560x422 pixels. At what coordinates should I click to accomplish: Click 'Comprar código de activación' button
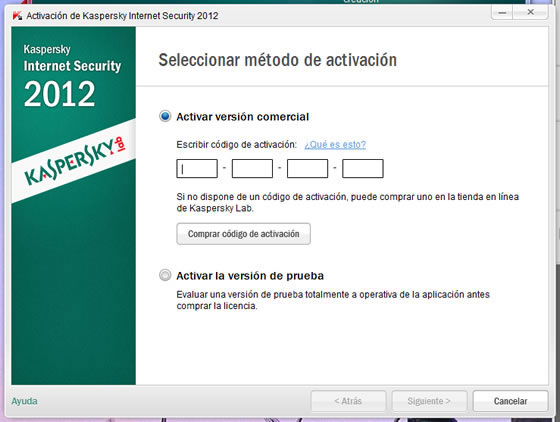tap(244, 234)
